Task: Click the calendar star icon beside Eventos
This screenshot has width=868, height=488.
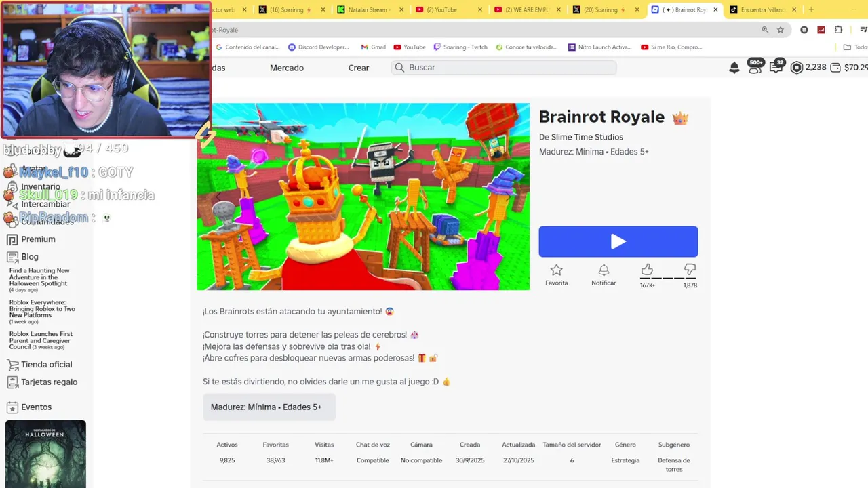Action: point(12,407)
